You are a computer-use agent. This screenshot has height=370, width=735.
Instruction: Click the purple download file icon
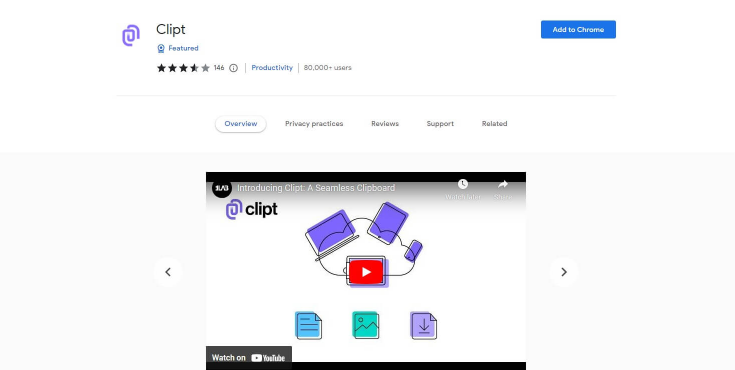[423, 325]
